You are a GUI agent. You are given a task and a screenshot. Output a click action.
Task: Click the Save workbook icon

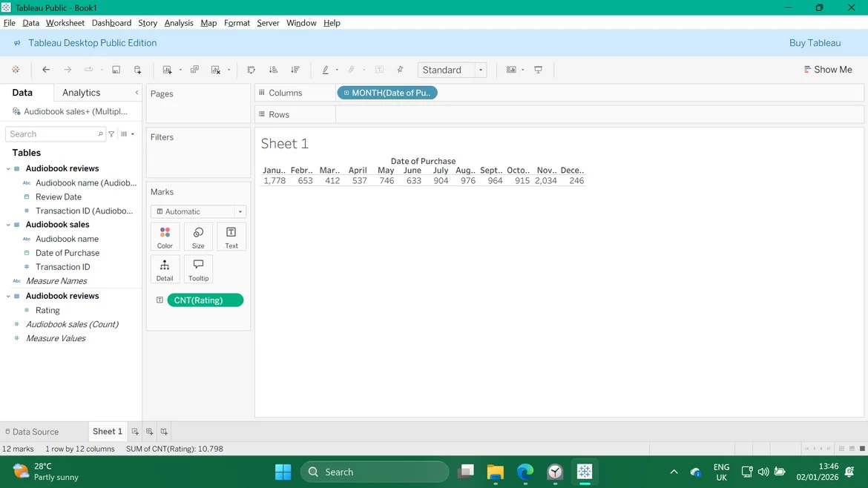click(116, 70)
